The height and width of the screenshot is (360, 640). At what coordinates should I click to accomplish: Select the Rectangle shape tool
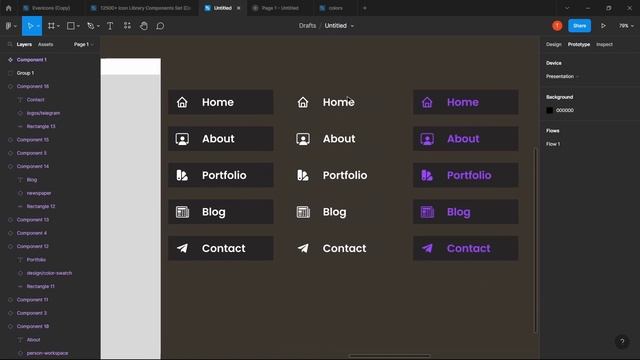[71, 26]
